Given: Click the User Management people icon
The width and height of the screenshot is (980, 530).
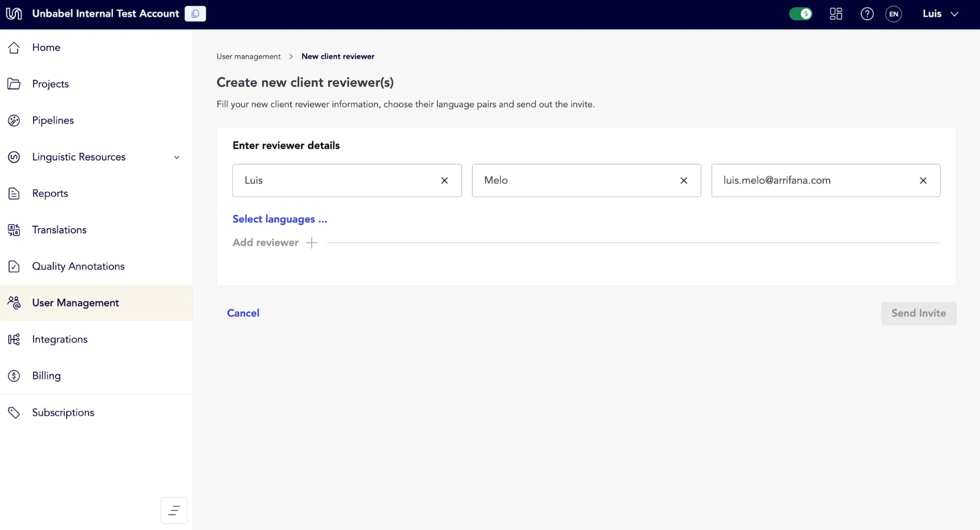Looking at the screenshot, I should coord(14,303).
